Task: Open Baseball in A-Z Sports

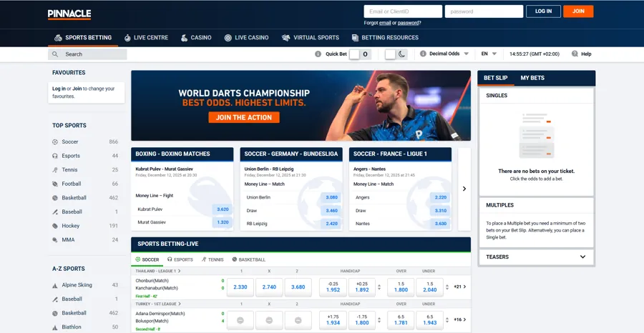Action: (72, 299)
